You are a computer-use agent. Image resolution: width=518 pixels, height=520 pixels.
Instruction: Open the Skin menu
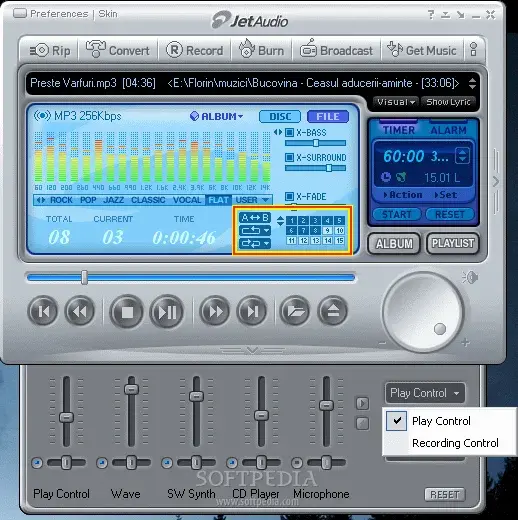coord(108,14)
